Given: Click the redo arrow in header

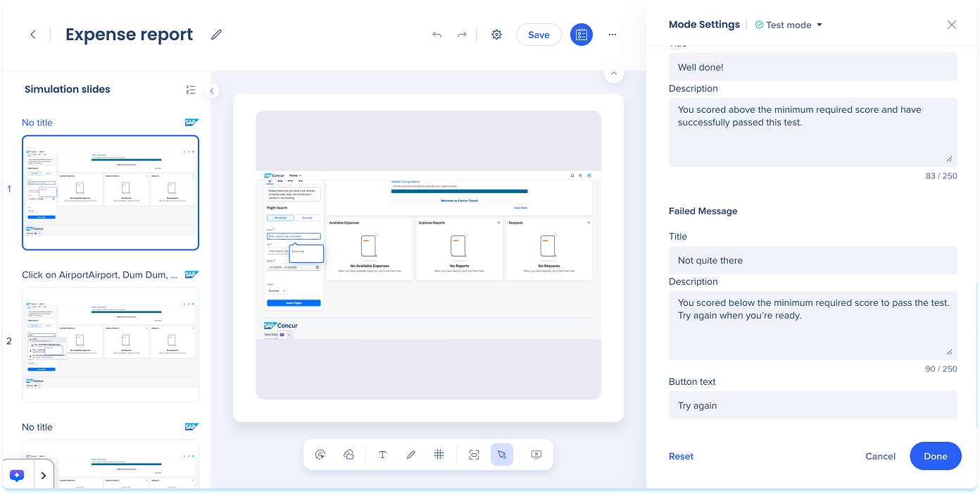Looking at the screenshot, I should click(x=462, y=35).
